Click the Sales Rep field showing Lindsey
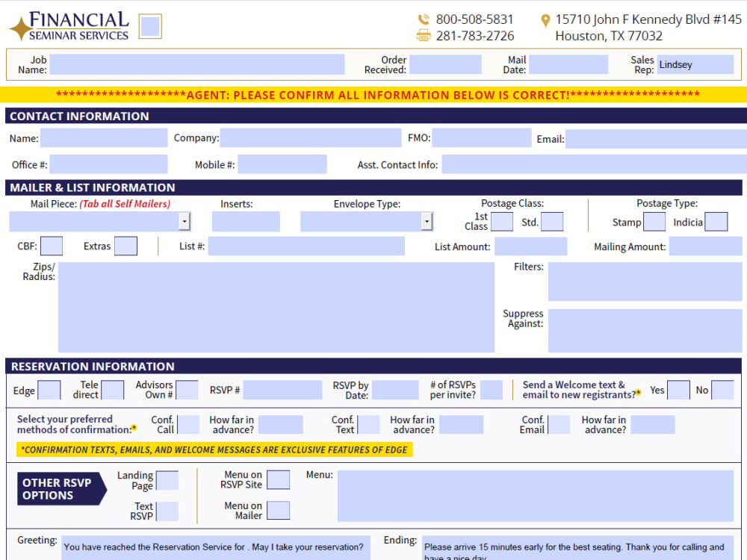 [695, 64]
